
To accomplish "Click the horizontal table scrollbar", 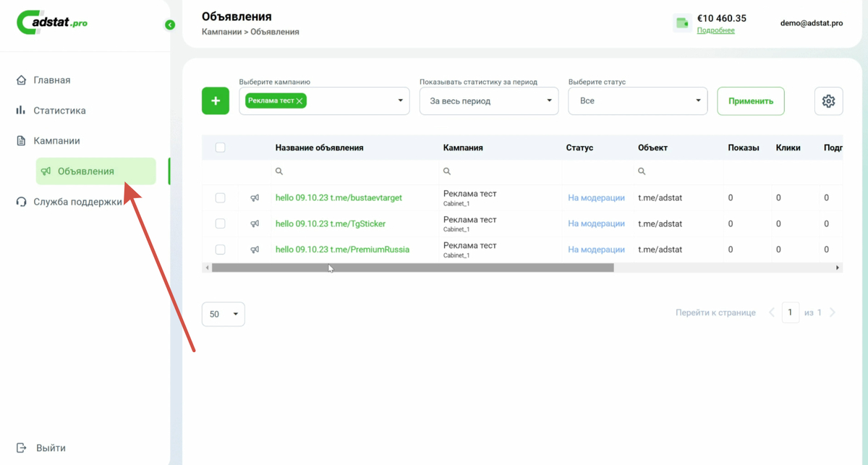I will click(412, 268).
